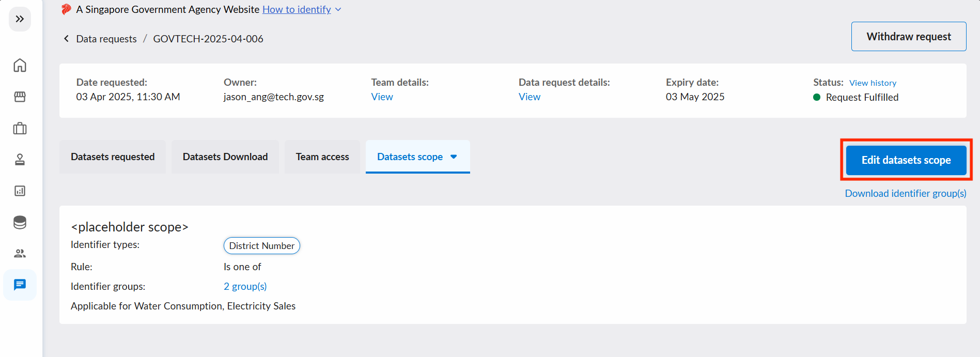Open the people/team icon in sidebar
The width and height of the screenshot is (980, 357).
(x=20, y=253)
